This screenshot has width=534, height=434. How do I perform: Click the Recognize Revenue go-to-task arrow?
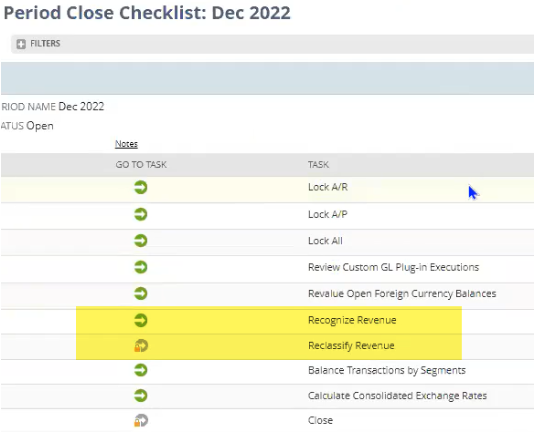point(141,320)
